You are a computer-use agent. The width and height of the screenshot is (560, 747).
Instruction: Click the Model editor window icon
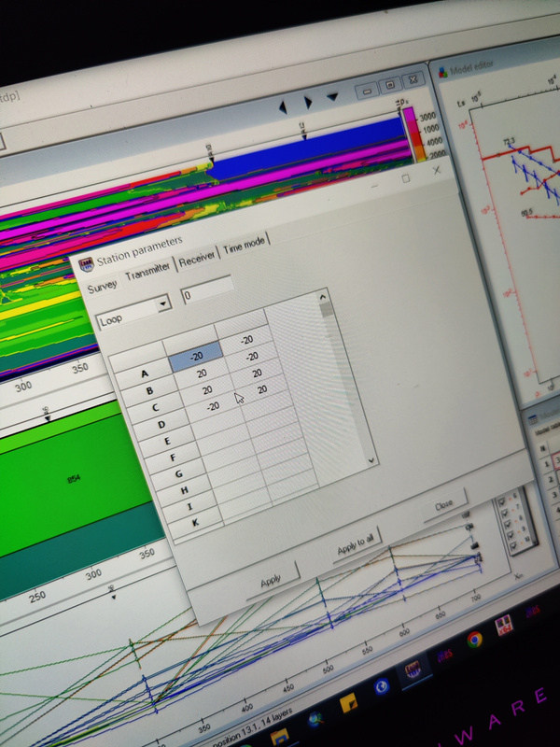444,71
